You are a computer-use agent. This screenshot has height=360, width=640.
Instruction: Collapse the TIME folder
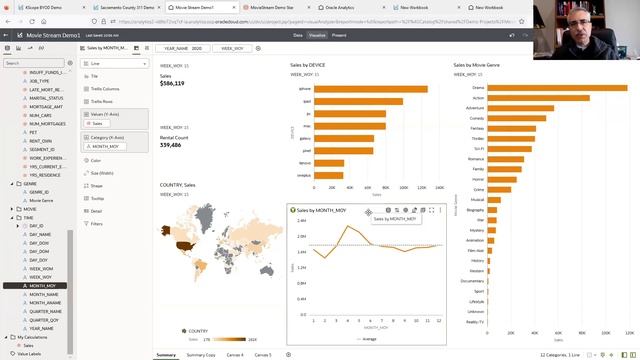pyautogui.click(x=12, y=218)
